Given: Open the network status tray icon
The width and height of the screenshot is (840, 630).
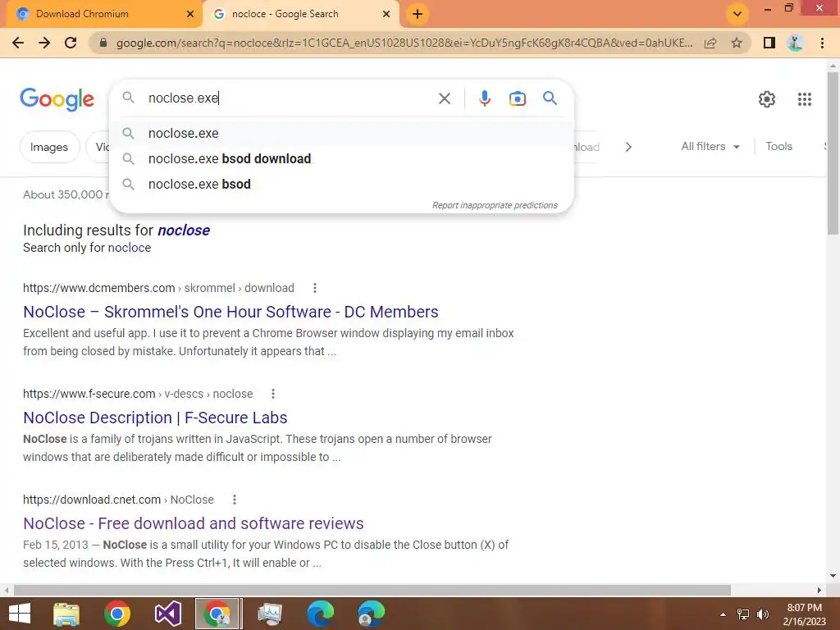Looking at the screenshot, I should click(x=743, y=614).
